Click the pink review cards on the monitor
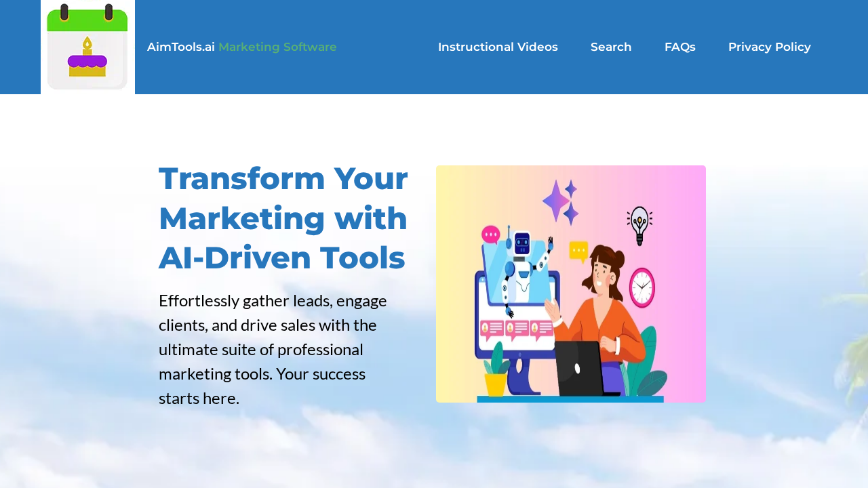This screenshot has width=868, height=488. (x=517, y=331)
